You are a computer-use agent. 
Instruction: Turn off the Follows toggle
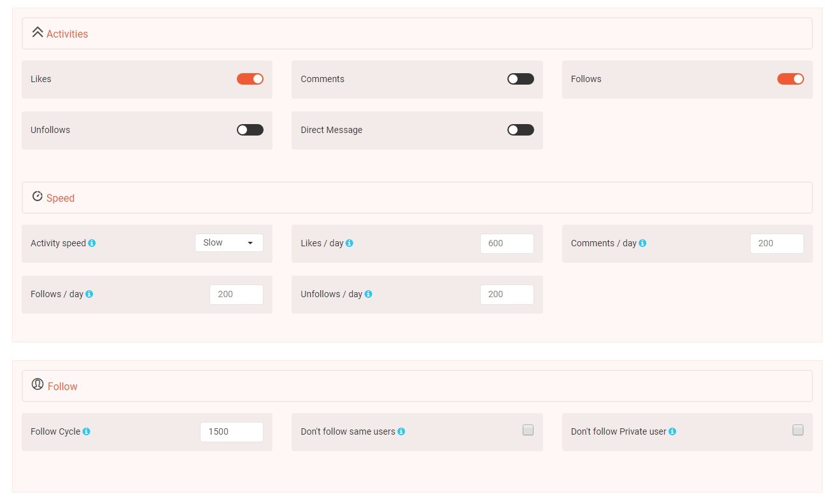791,79
